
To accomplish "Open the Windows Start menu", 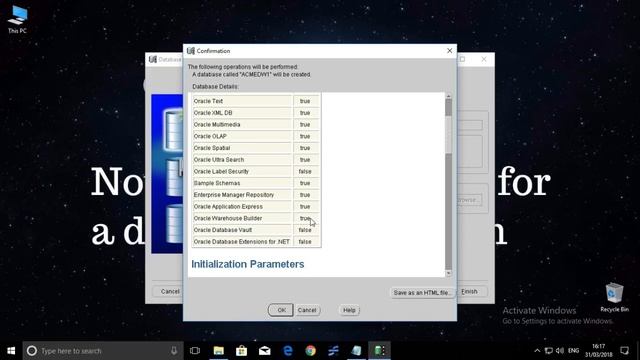I will pos(11,351).
